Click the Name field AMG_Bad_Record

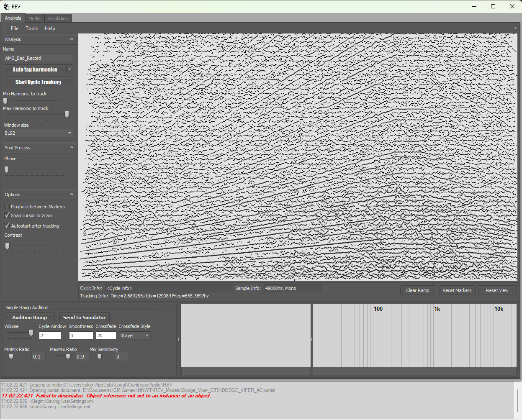pyautogui.click(x=38, y=58)
